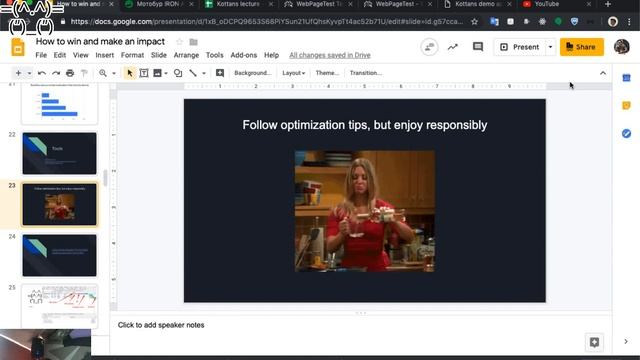The image size is (640, 360).
Task: Open the Add-ons menu
Action: tap(244, 55)
